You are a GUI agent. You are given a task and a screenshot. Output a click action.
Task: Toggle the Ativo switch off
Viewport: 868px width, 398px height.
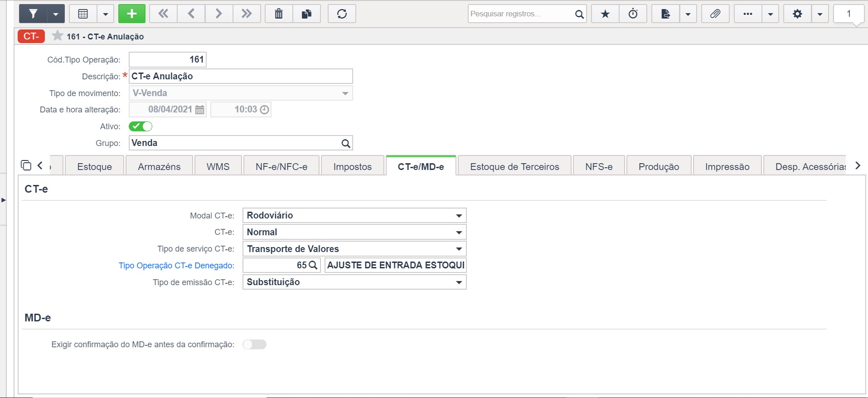pyautogui.click(x=141, y=126)
